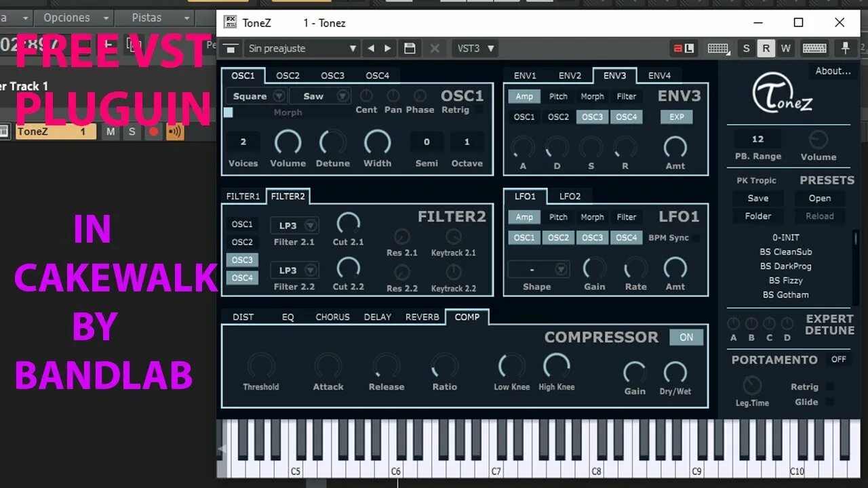Screen dimensions: 868x488
Task: Switch to the LFO2 tab
Action: pyautogui.click(x=570, y=197)
